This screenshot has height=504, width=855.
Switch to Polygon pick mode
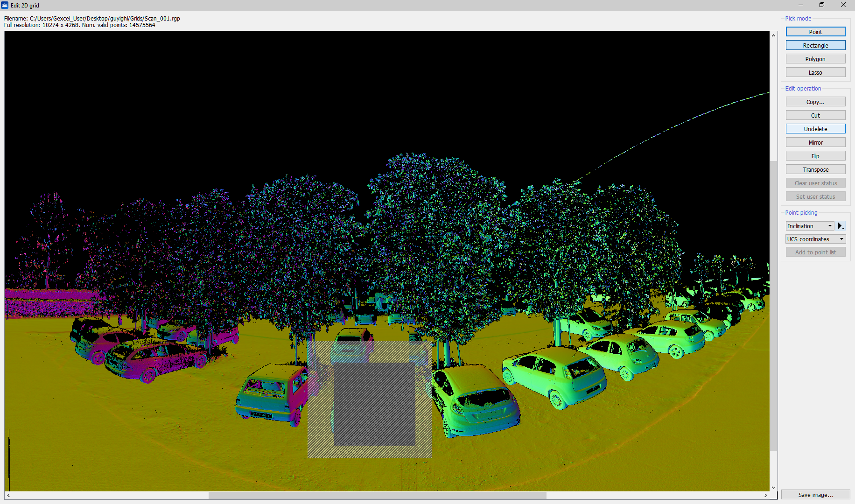815,59
